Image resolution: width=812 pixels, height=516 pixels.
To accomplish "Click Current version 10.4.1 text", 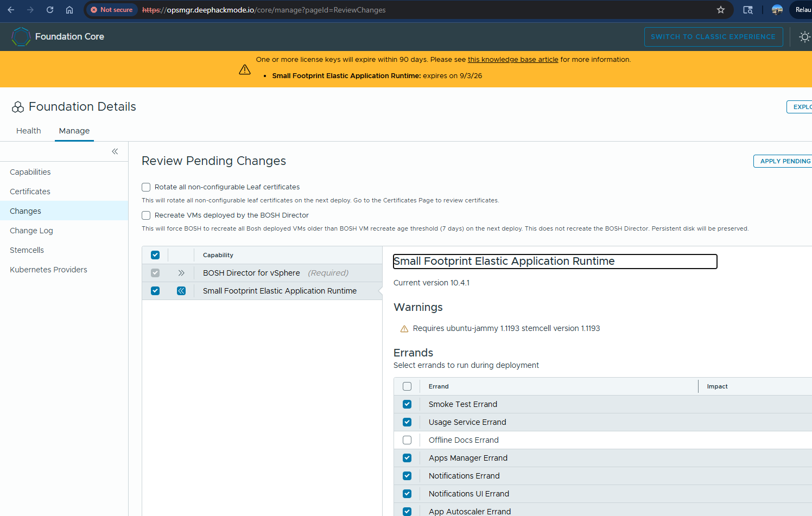I will 432,283.
